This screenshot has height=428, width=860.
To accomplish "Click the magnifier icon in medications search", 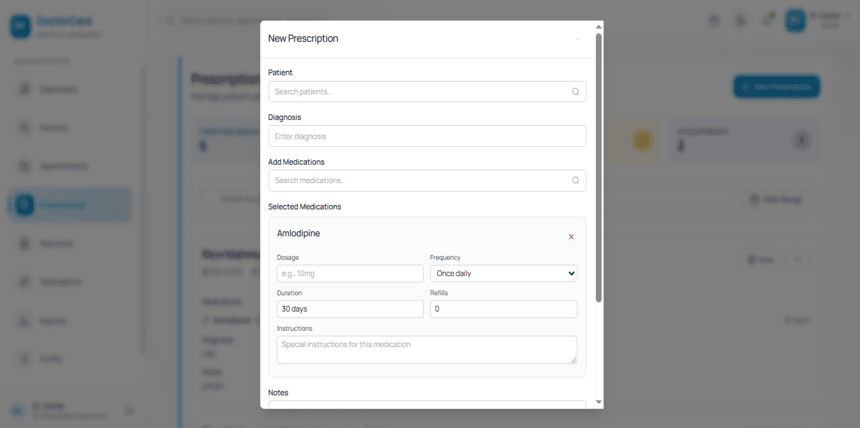I will click(x=575, y=181).
